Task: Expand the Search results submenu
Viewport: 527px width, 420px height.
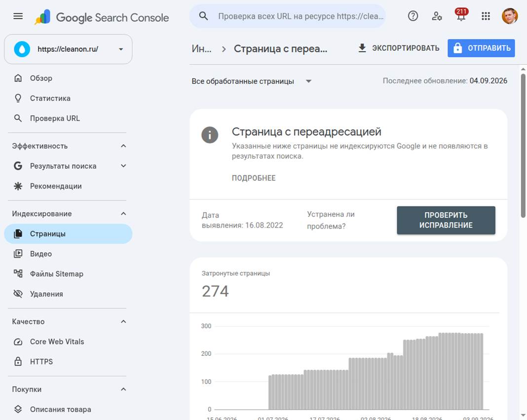Action: pyautogui.click(x=123, y=166)
